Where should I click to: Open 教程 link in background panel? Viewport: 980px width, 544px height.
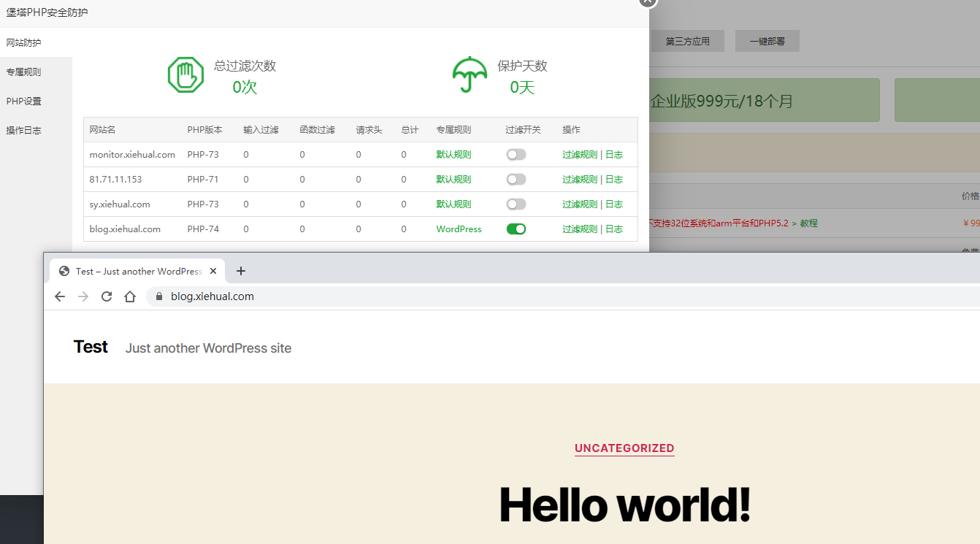(808, 223)
